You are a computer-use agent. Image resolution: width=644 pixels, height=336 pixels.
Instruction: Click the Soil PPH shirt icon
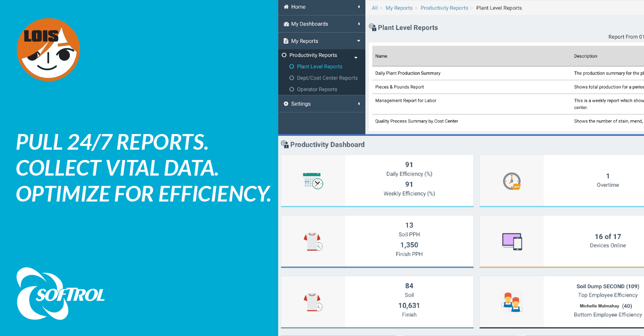[313, 242]
